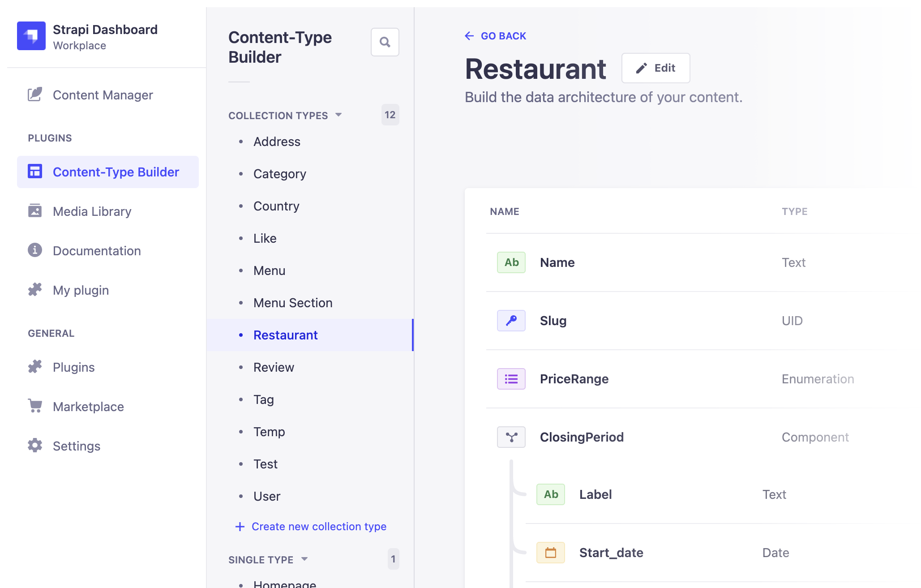The height and width of the screenshot is (588, 921).
Task: Click the My plugin puzzle icon
Action: 35,290
